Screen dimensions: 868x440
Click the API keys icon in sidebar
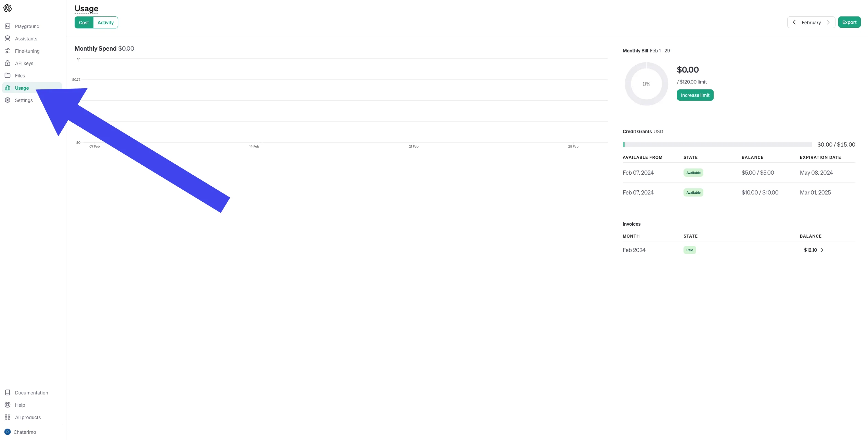click(7, 63)
